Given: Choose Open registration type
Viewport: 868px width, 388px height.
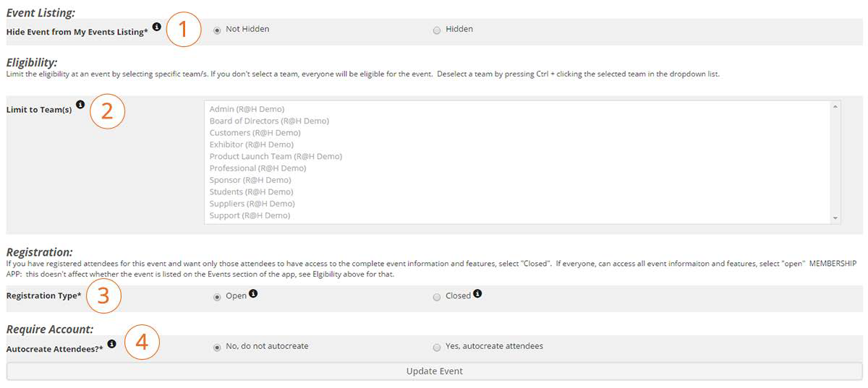Looking at the screenshot, I should pos(217,297).
